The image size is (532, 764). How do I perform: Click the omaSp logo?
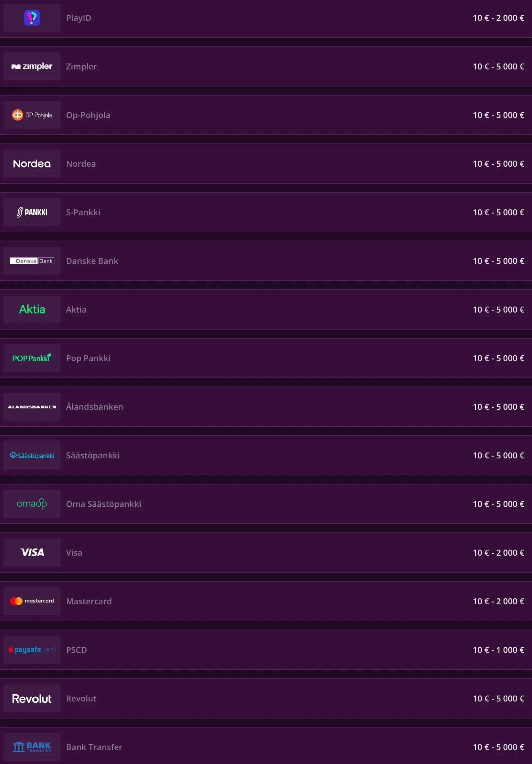click(x=32, y=504)
